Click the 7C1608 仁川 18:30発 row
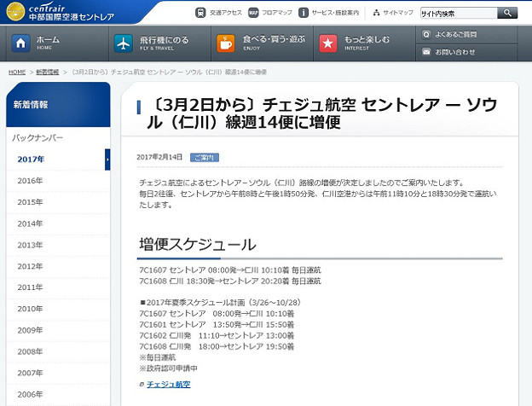The image size is (532, 406). (230, 281)
